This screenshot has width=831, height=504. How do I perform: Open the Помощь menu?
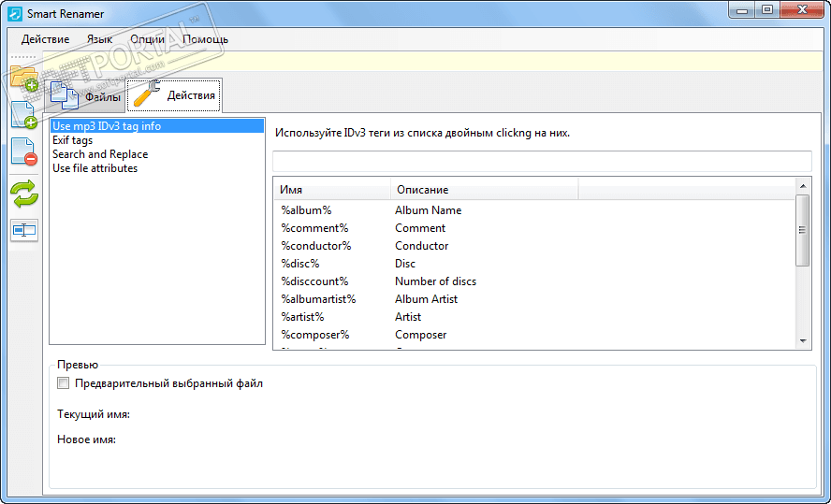(206, 39)
